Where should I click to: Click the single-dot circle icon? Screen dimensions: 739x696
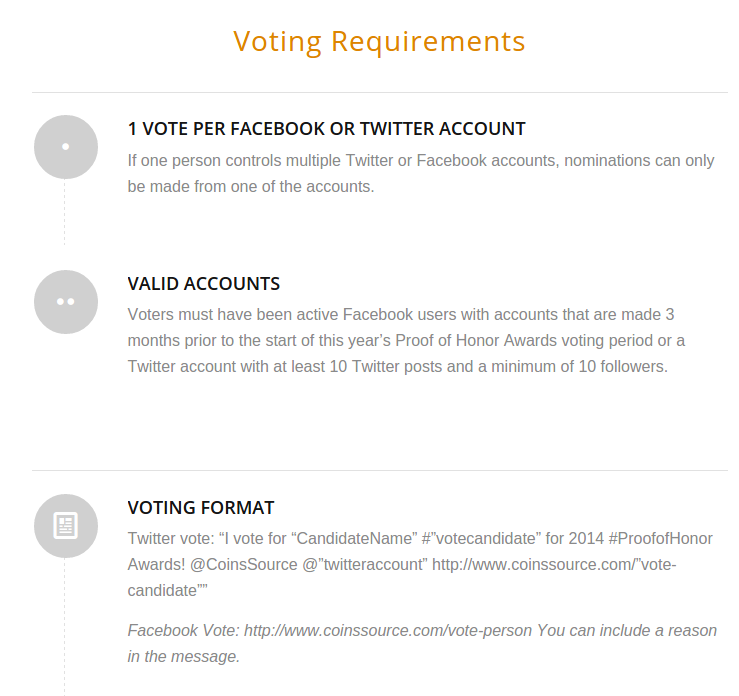(66, 147)
